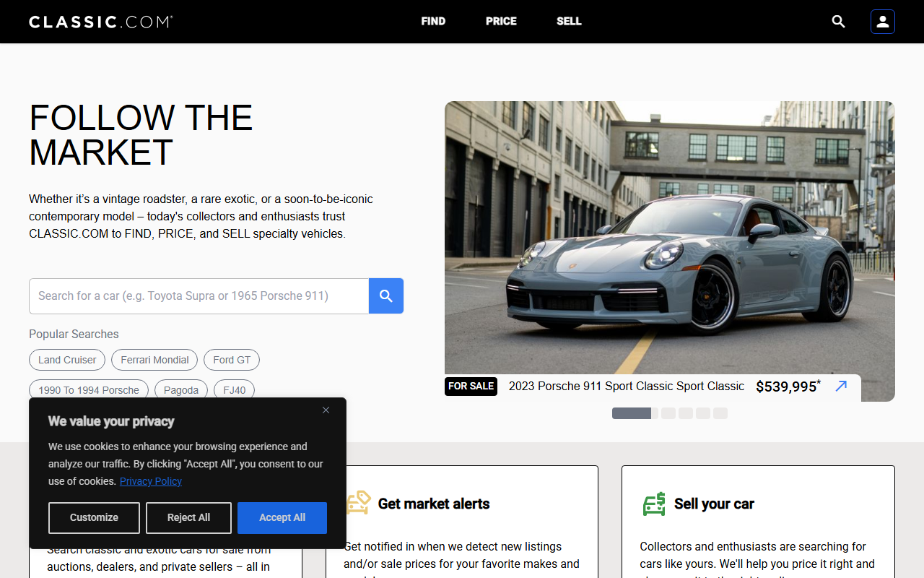Jump to last carousel slide indicator
This screenshot has width=924, height=578.
click(720, 413)
